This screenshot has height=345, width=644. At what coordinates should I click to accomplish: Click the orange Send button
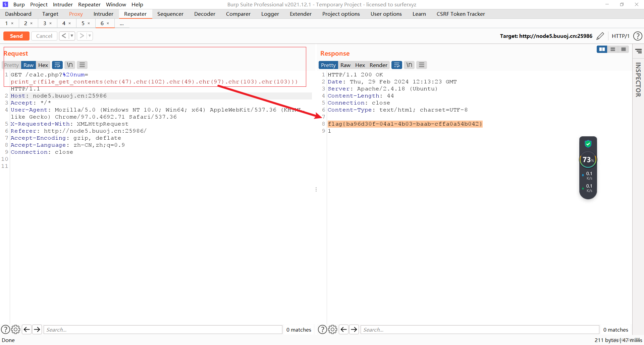click(16, 36)
